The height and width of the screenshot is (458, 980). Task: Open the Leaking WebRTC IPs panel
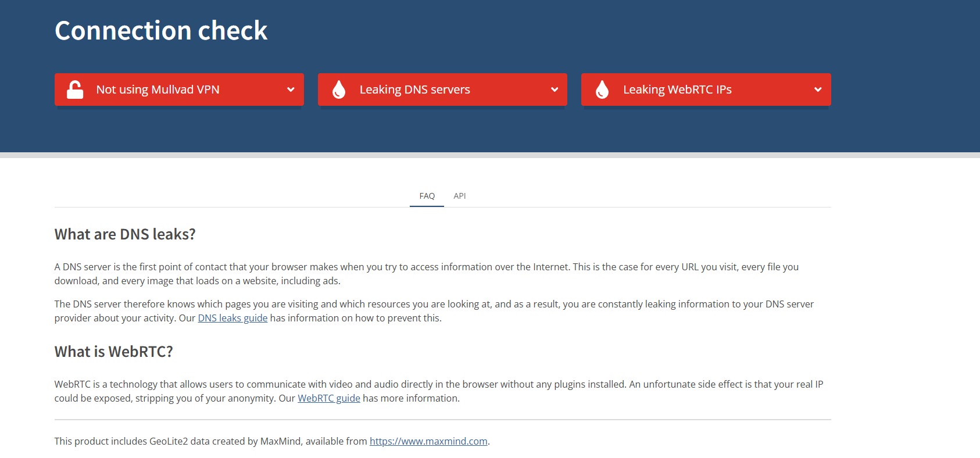click(706, 90)
